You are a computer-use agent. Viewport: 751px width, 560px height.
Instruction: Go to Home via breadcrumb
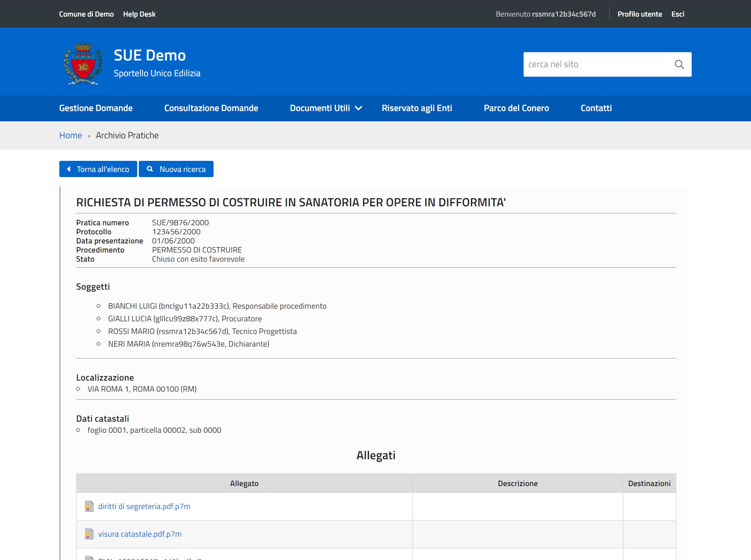tap(70, 136)
